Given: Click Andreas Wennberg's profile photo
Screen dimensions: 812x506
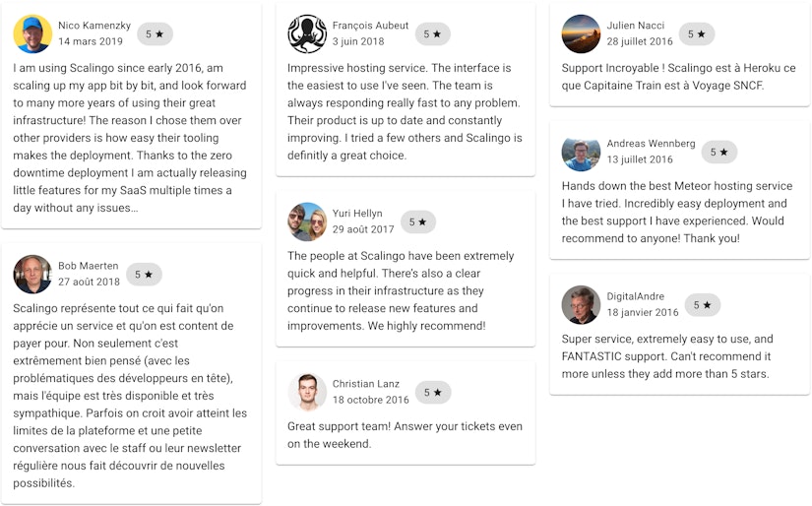Looking at the screenshot, I should pos(581,152).
